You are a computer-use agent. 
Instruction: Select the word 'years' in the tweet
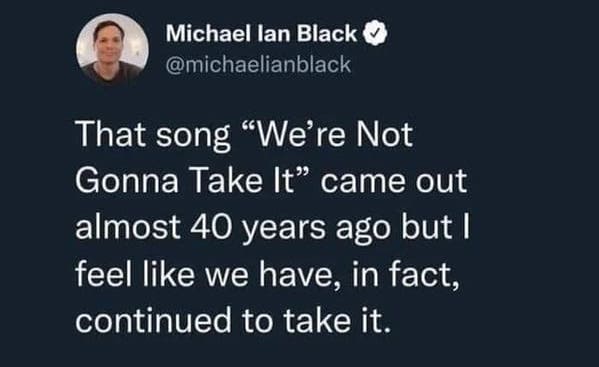284,230
